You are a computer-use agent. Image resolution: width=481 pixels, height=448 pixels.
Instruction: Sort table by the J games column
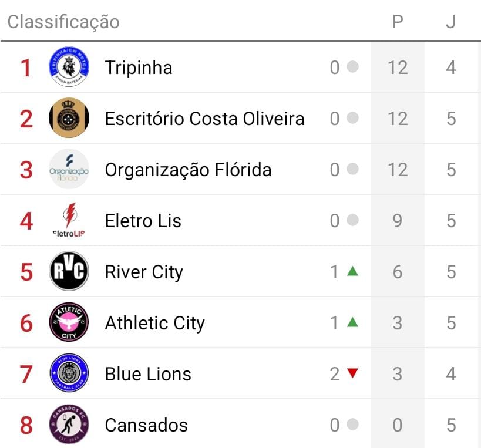pyautogui.click(x=450, y=22)
